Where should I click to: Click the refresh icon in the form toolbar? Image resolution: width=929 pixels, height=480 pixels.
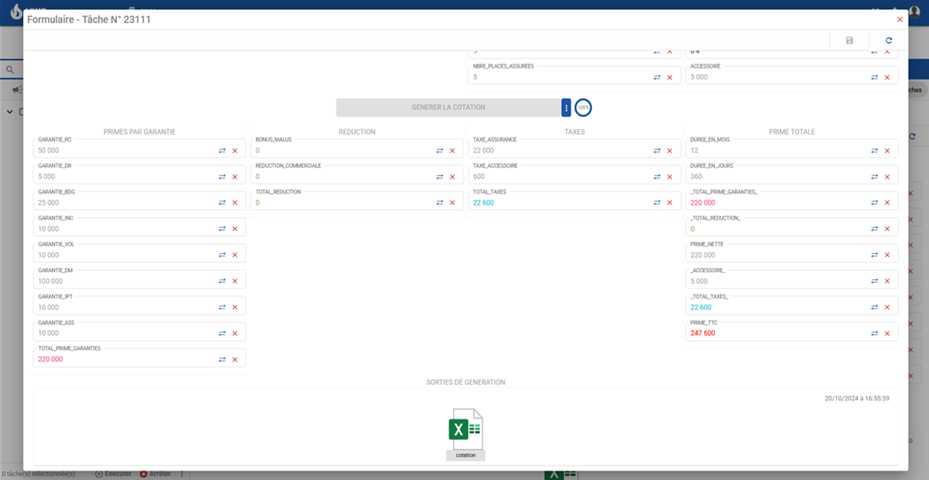pos(888,40)
